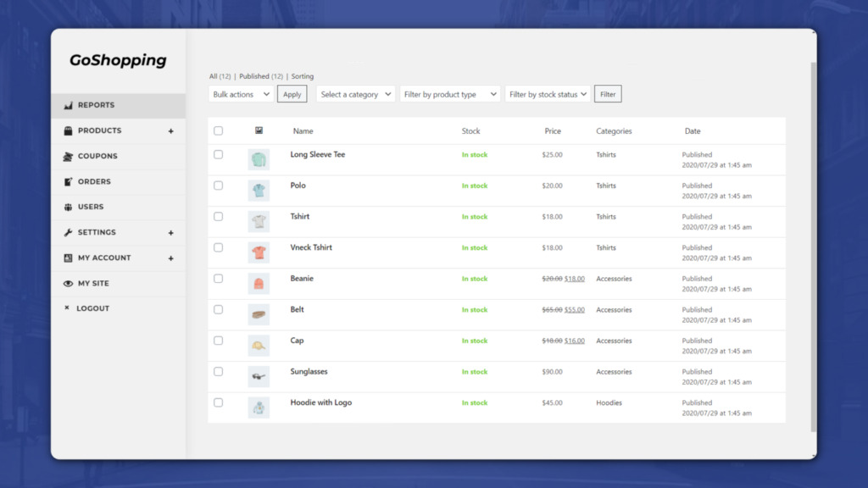Click the Settings wrench icon
868x488 pixels.
pyautogui.click(x=68, y=232)
